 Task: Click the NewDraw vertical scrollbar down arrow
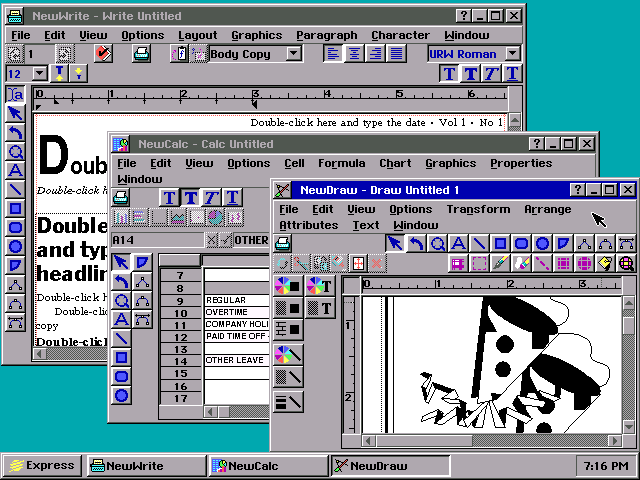[629, 427]
